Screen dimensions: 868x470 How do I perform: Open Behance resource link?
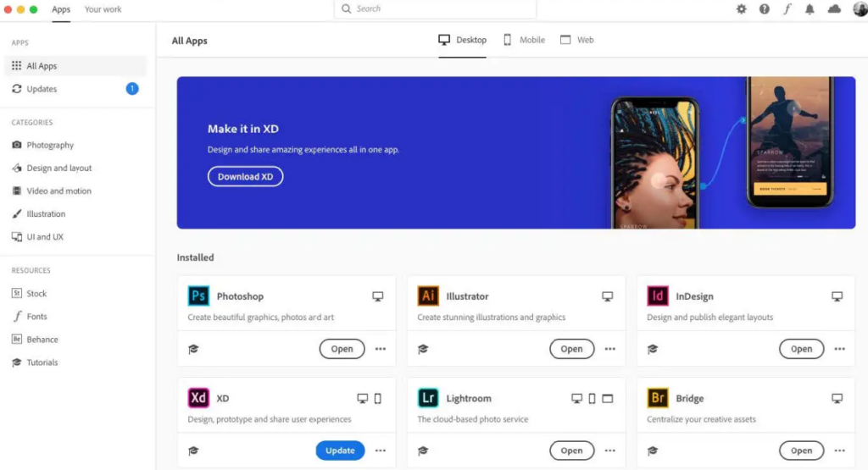35,340
